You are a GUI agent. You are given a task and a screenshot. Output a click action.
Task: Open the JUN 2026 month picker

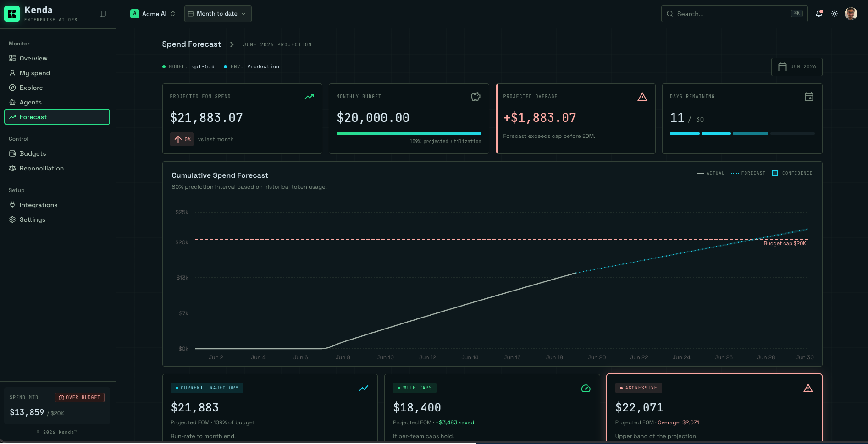(797, 67)
